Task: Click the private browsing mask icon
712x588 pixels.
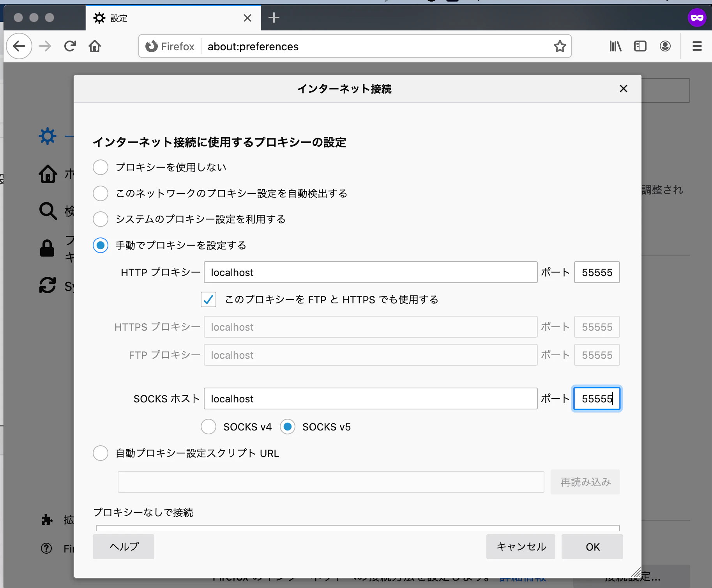Action: [697, 18]
